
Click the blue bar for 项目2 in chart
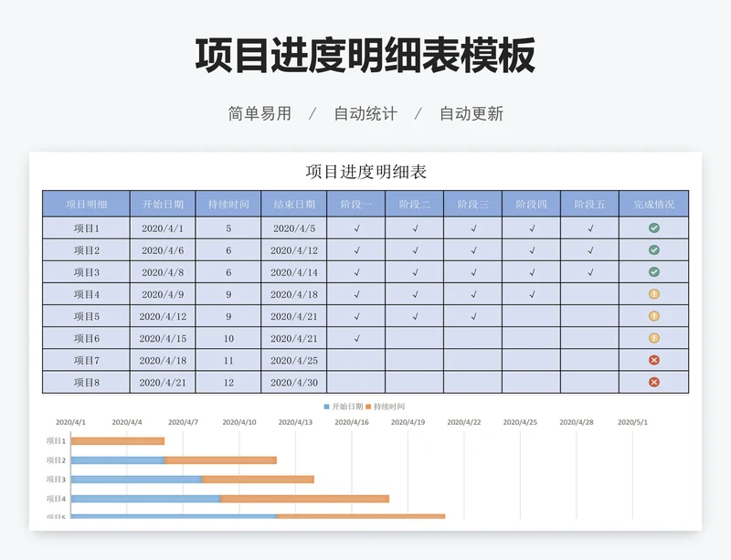tap(118, 460)
